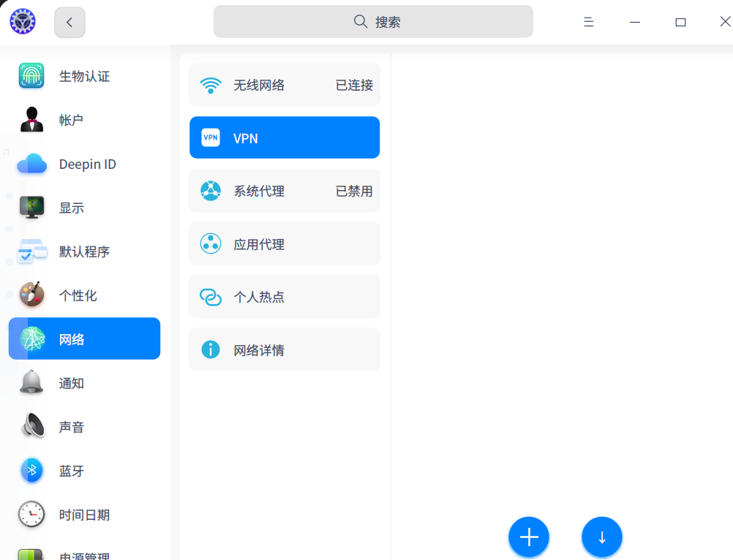Click the 应用代理 three-dot icon

pos(211,243)
